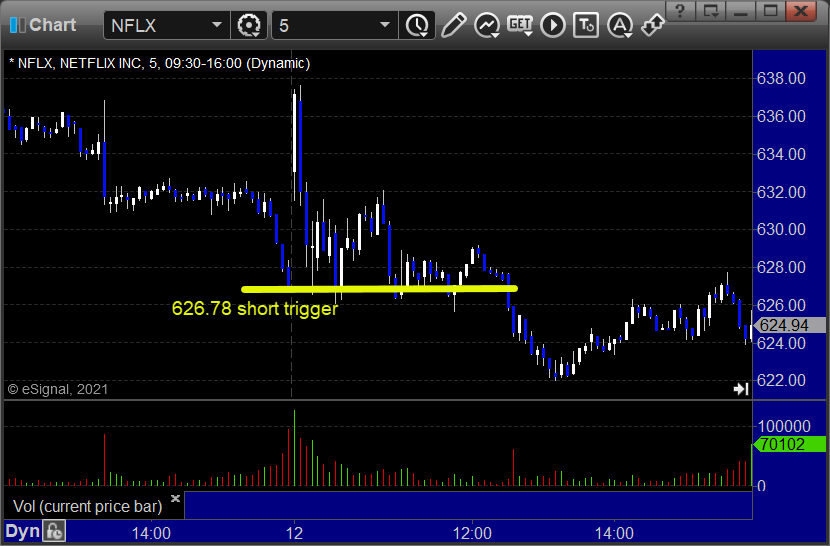Click the 626.00 price axis label
This screenshot has height=546, width=830.
(781, 305)
